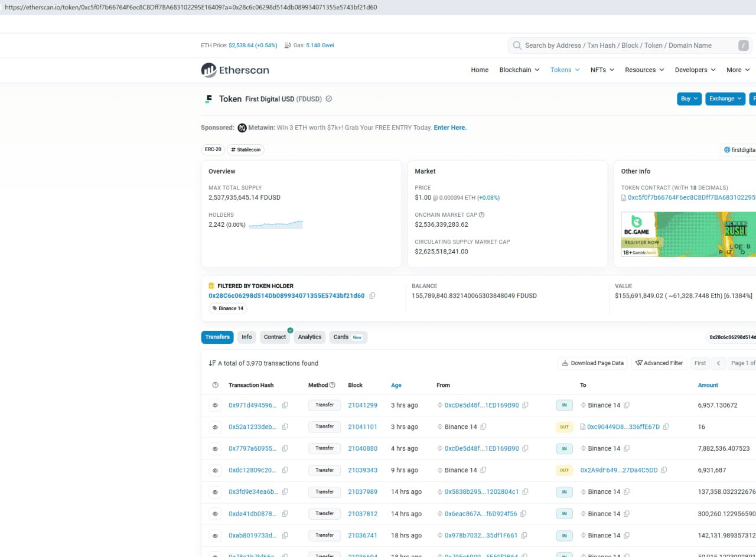This screenshot has height=557, width=756.
Task: Copy transaction hash 0xde41db0878
Action: tap(285, 514)
